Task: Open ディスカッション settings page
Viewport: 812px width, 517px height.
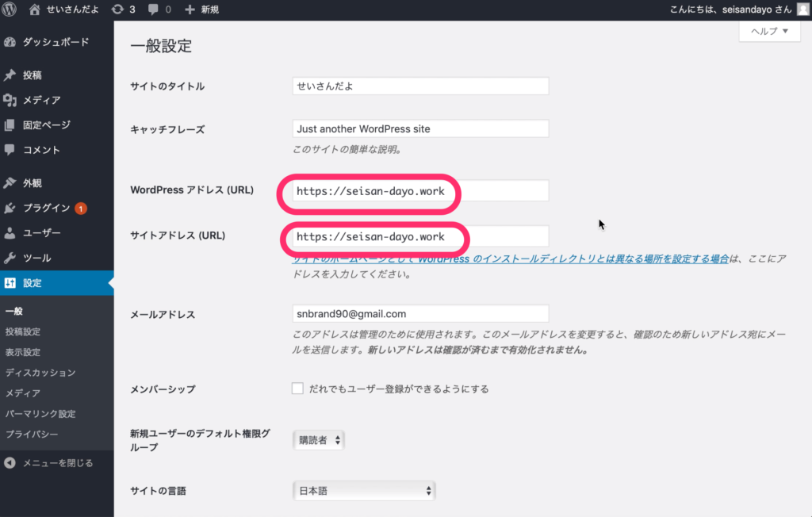Action: click(40, 373)
